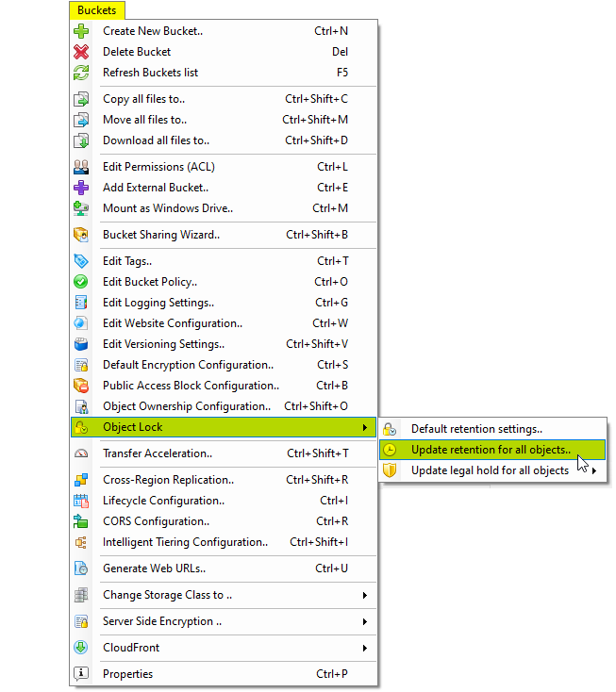The height and width of the screenshot is (692, 616).
Task: Choose Edit Logging Settings.. entry
Action: tap(224, 303)
